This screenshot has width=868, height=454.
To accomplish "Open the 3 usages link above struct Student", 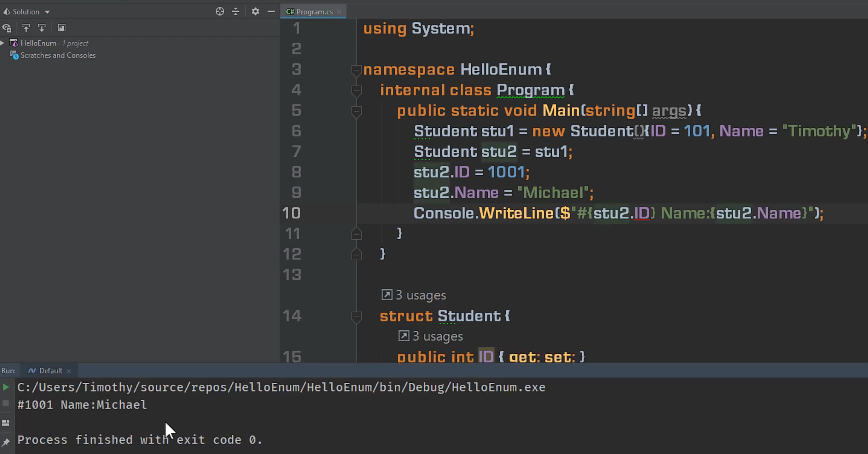I will click(x=421, y=295).
